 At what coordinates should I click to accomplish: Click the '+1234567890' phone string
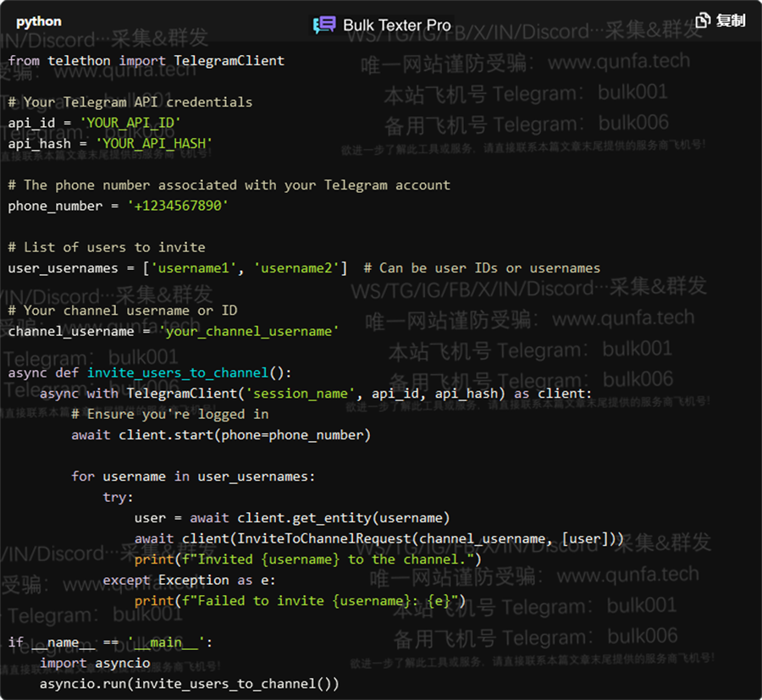(x=178, y=206)
